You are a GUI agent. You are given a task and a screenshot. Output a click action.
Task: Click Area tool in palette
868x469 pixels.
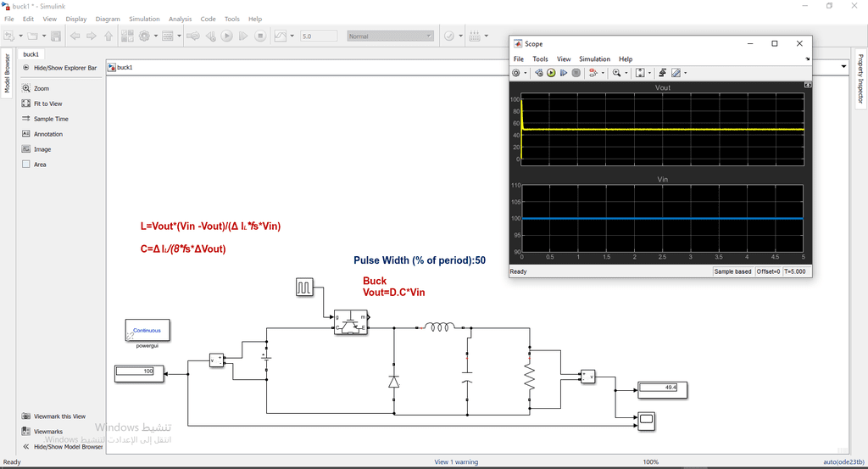34,165
